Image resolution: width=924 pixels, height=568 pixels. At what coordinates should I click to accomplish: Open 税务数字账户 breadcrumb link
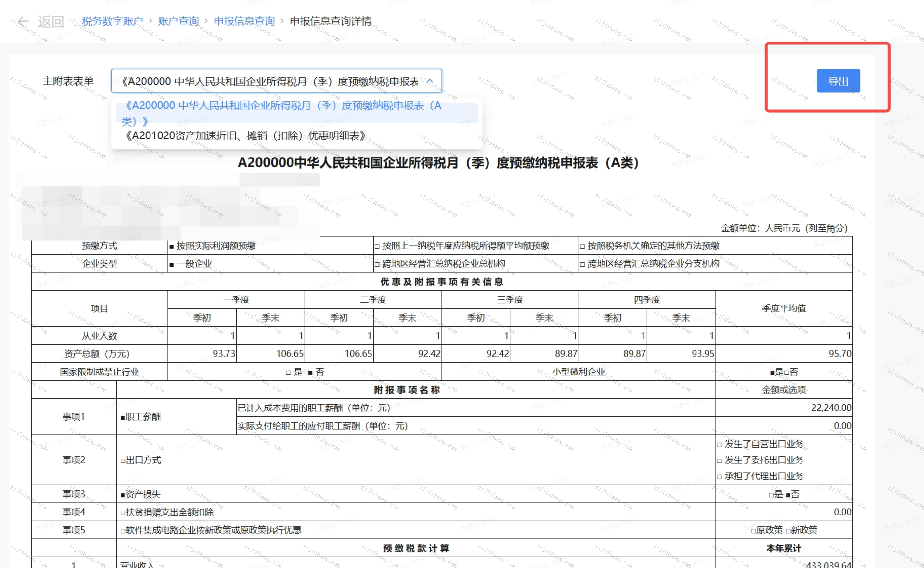(x=112, y=21)
